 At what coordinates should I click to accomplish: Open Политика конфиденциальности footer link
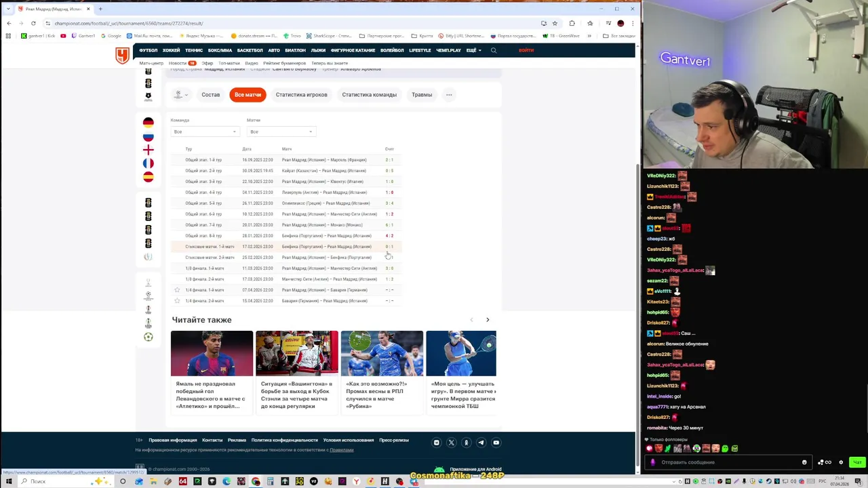[285, 441]
